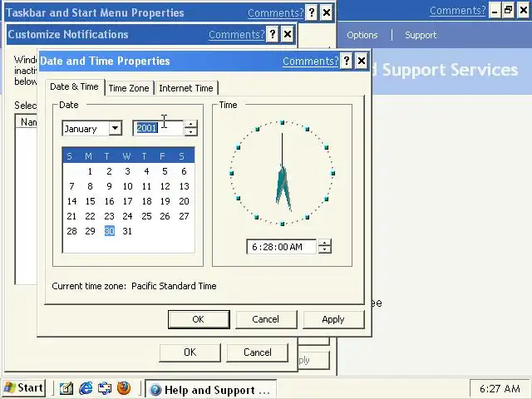
Task: Click Cancel in Customize Notifications window
Action: click(x=258, y=352)
